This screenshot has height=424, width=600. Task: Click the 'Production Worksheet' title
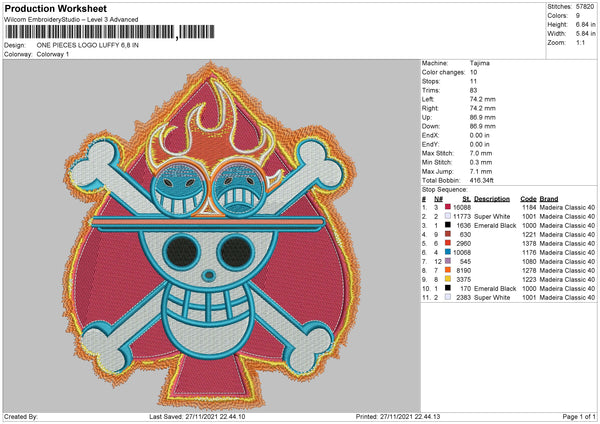click(55, 8)
